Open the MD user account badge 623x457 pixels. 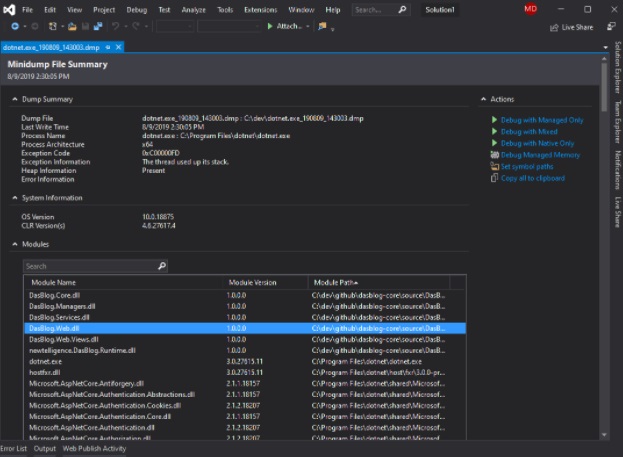point(530,9)
